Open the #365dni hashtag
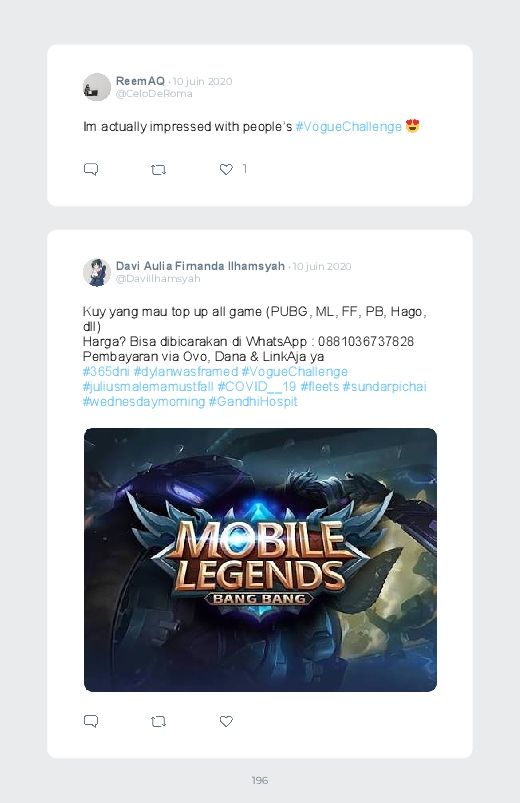 click(106, 371)
